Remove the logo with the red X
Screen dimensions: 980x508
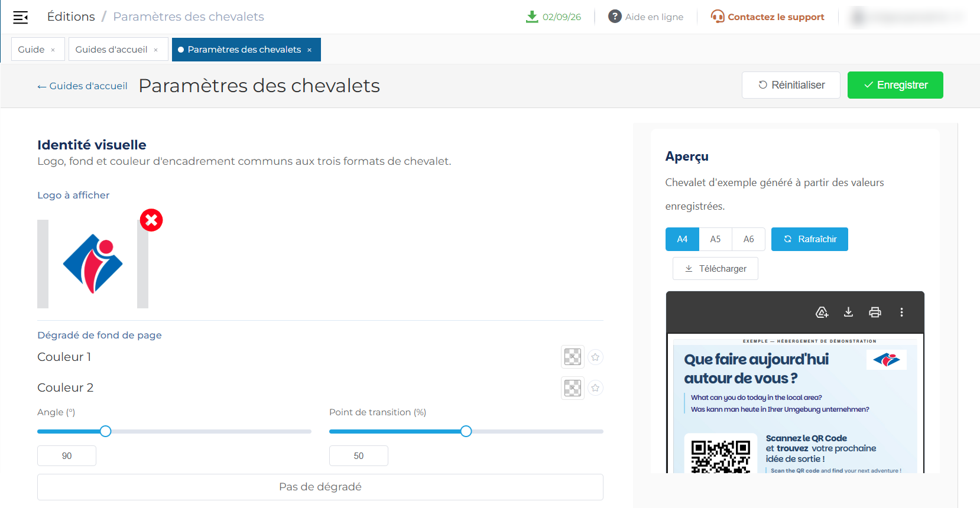tap(151, 220)
